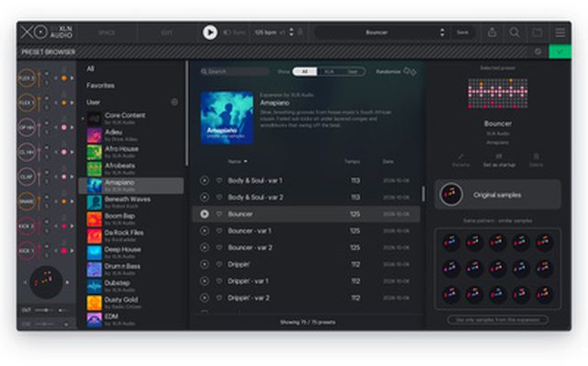Click the round icon beside the green checkmark

538,51
